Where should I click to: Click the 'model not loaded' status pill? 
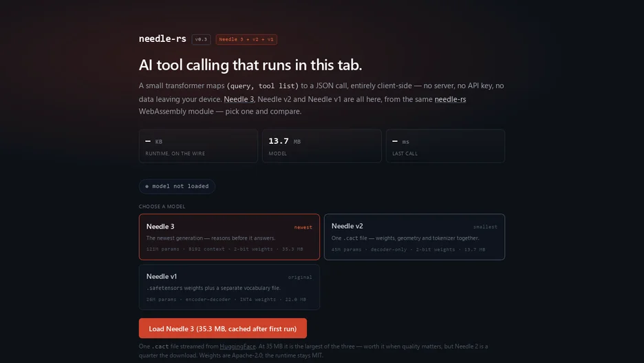tap(177, 186)
